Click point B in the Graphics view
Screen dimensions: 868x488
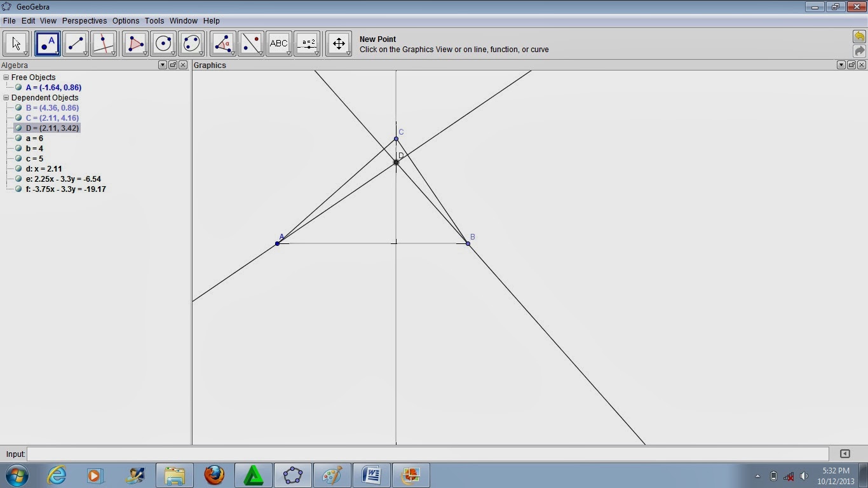(x=468, y=243)
